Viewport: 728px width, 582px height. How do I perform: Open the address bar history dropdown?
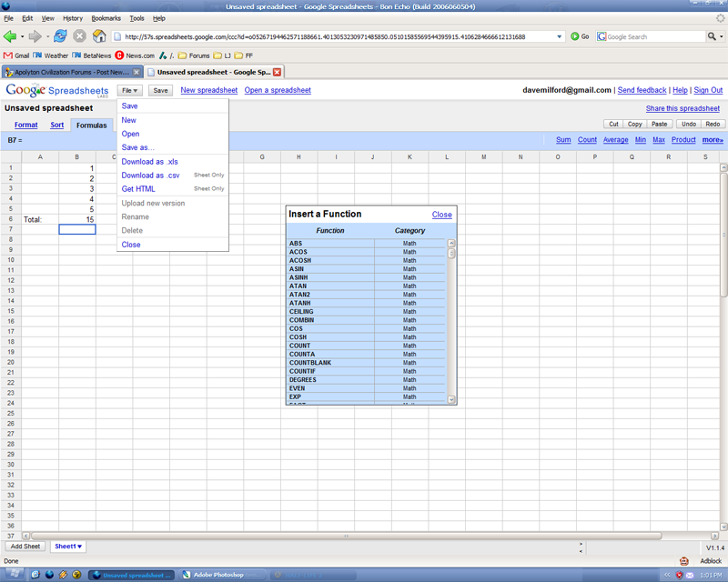559,36
